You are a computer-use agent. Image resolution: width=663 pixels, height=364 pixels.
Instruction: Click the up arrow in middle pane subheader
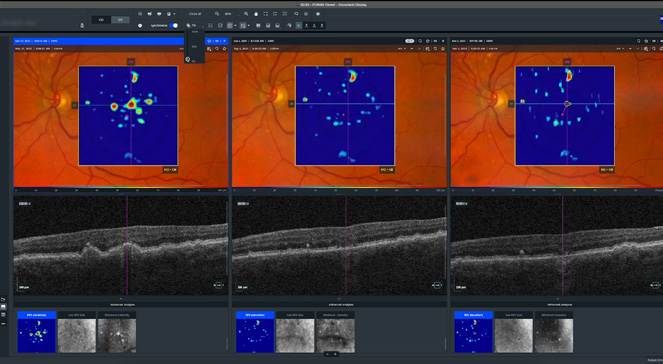coord(412,49)
